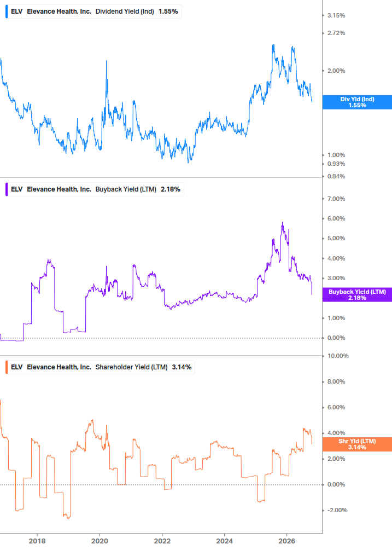
Task: Click the orange color bar of Shareholder Yield legend
Action: click(7, 367)
